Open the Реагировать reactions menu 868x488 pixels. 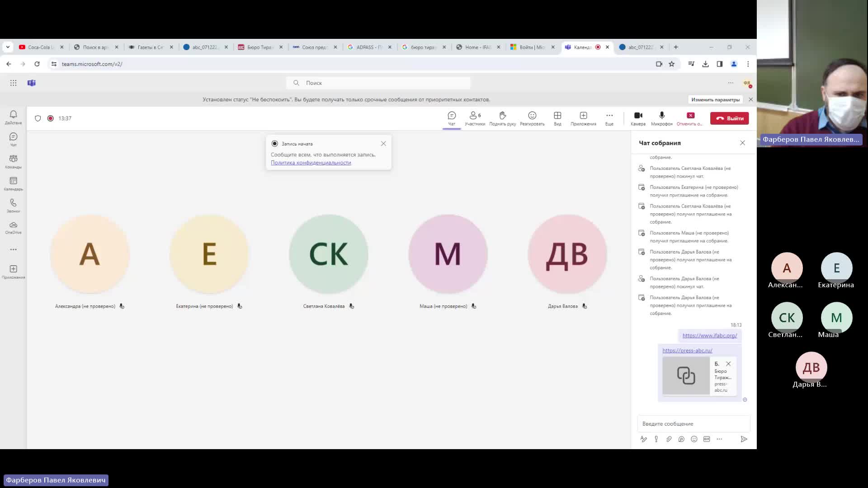532,118
